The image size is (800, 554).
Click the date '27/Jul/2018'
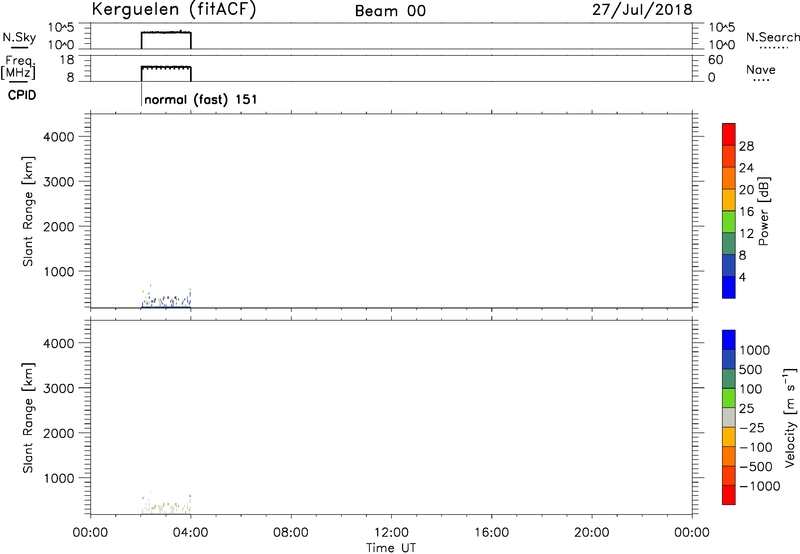pos(642,10)
